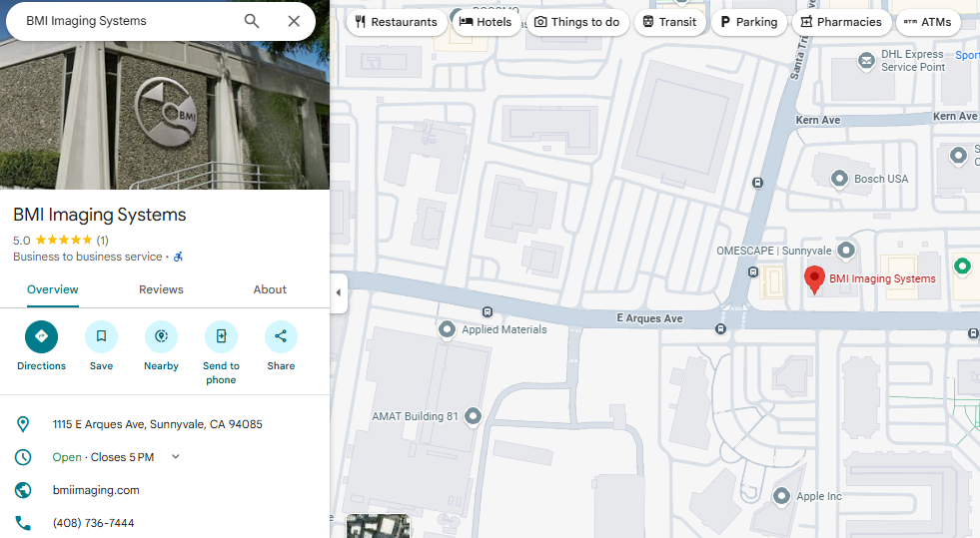The image size is (980, 538).
Task: Open the About tab
Action: click(270, 289)
